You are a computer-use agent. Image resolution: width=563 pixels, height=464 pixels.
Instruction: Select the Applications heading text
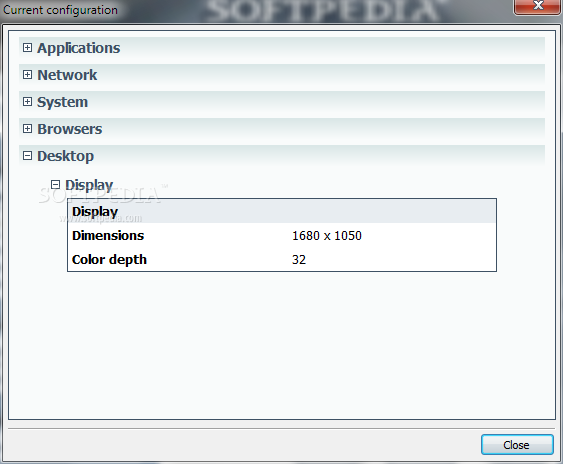point(79,48)
